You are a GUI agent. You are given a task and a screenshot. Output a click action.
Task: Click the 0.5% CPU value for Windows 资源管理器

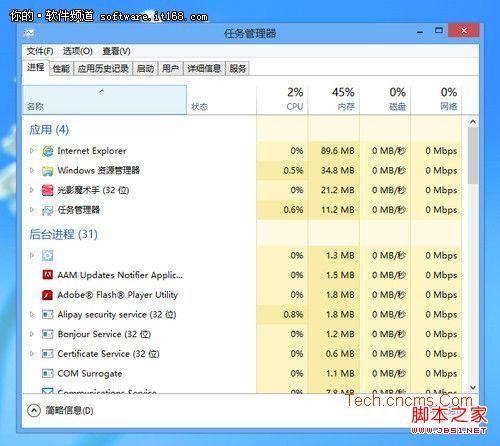[293, 171]
